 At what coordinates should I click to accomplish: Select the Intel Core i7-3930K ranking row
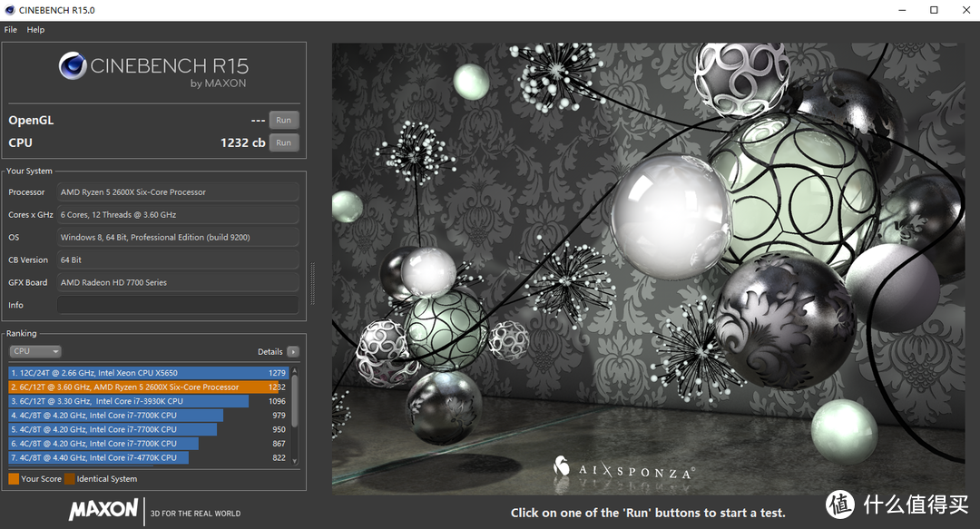149,401
